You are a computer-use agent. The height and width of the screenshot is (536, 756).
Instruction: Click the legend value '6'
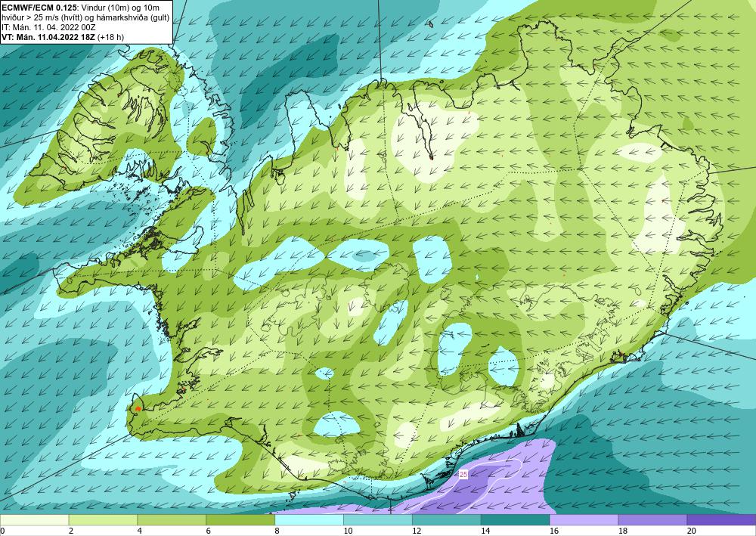[x=209, y=531]
